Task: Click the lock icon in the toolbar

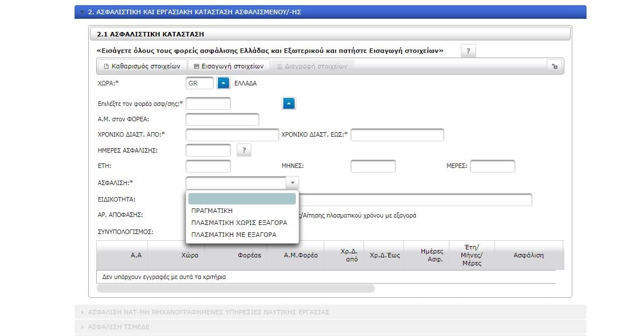Action: click(554, 66)
